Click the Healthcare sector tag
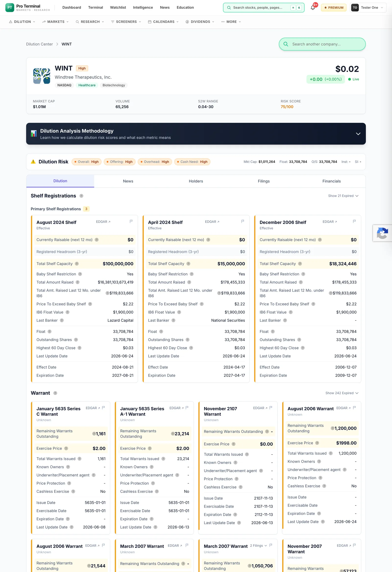This screenshot has width=392, height=572. point(87,85)
